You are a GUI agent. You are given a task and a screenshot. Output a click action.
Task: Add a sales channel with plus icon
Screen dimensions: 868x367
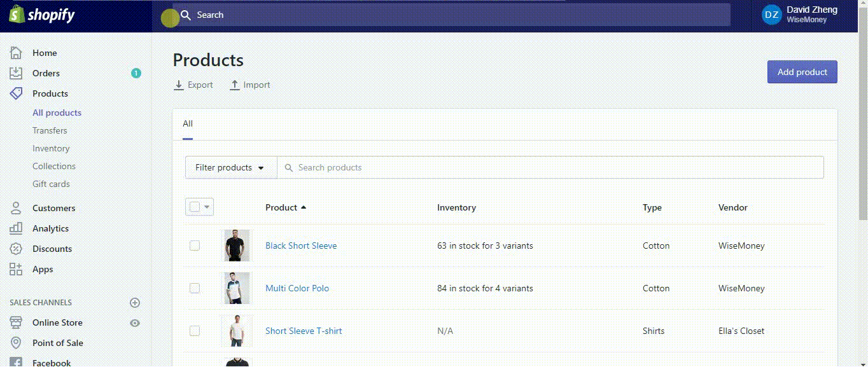pos(135,303)
